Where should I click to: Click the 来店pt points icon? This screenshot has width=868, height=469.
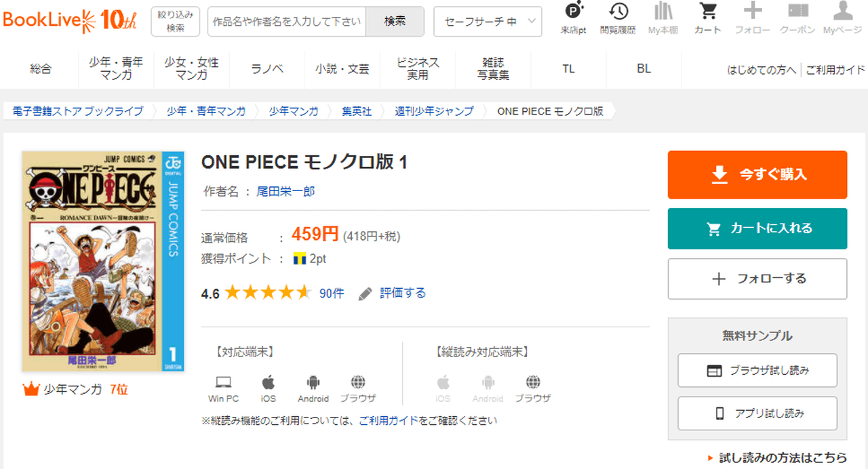tap(574, 12)
